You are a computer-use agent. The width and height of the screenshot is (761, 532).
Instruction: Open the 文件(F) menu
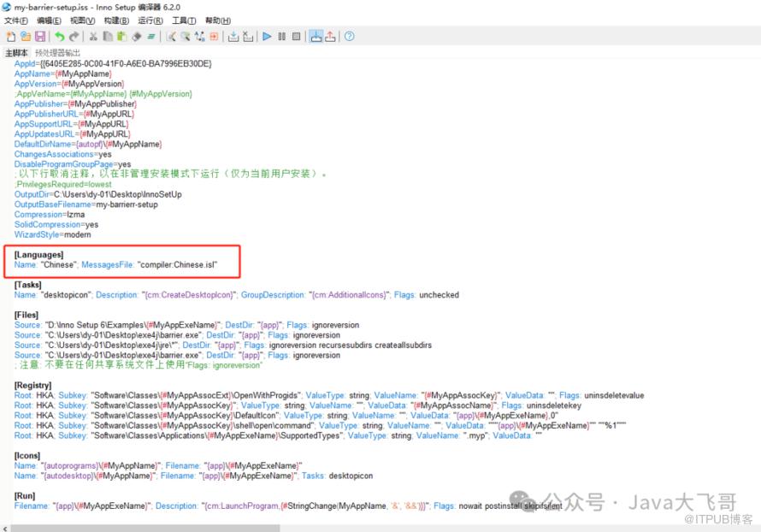(x=16, y=21)
